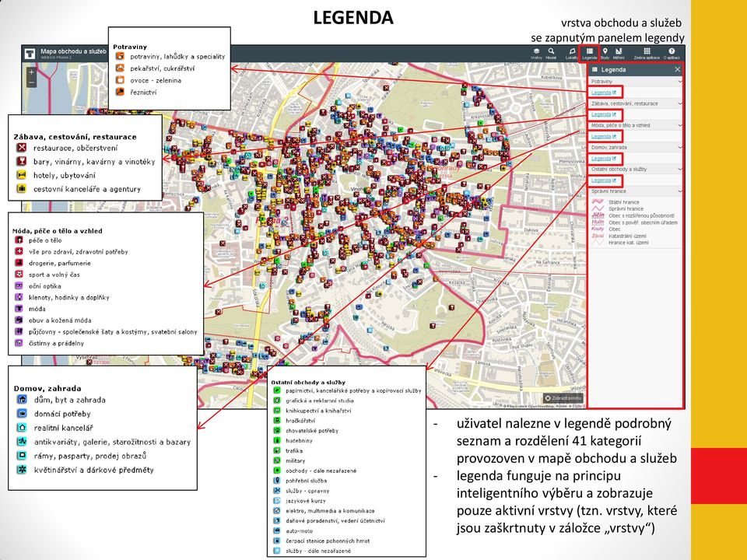Click the elektro, multimedia a komunikace label

(x=330, y=510)
